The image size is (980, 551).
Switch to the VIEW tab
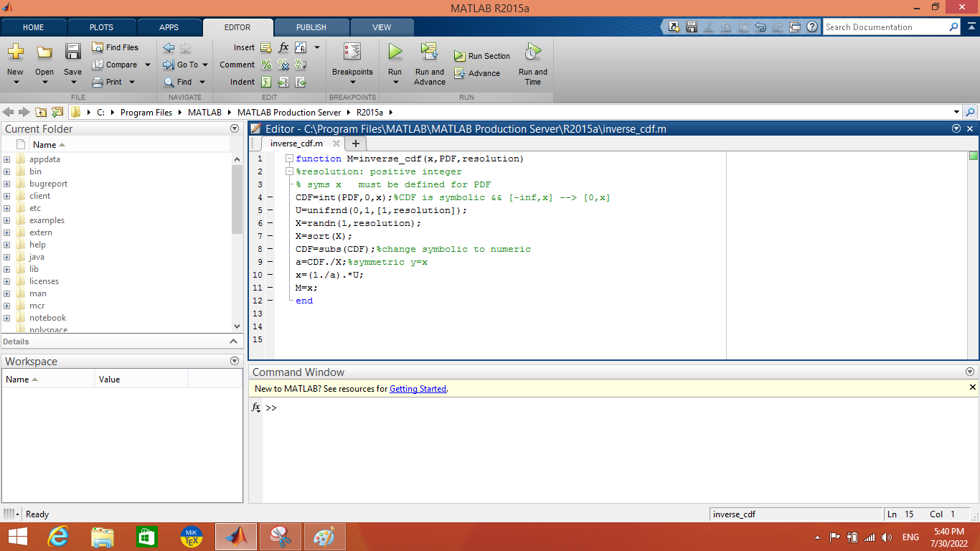pos(382,27)
